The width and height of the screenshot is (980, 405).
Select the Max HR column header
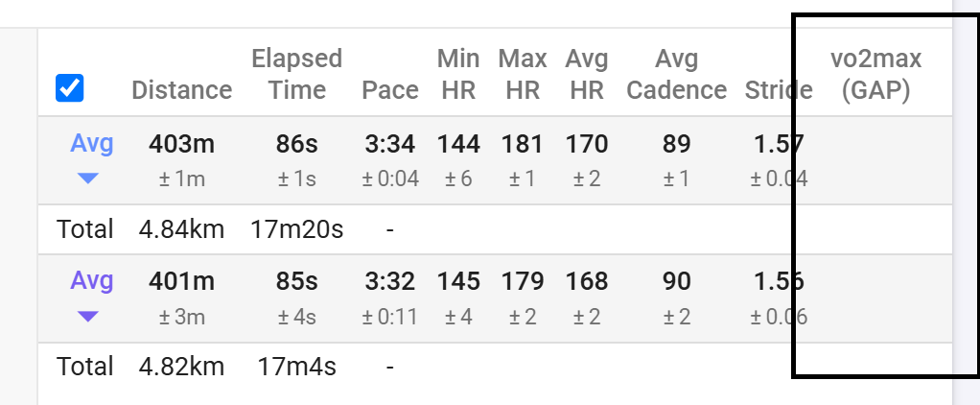pos(523,75)
